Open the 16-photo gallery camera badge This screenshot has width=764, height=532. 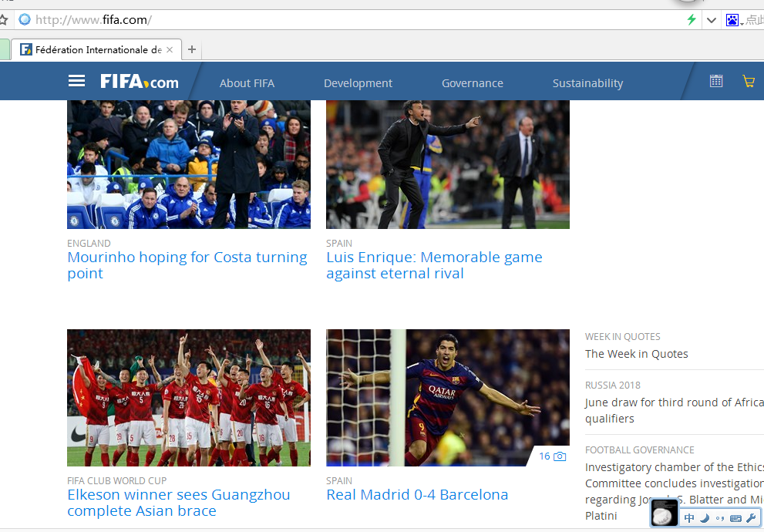point(553,456)
